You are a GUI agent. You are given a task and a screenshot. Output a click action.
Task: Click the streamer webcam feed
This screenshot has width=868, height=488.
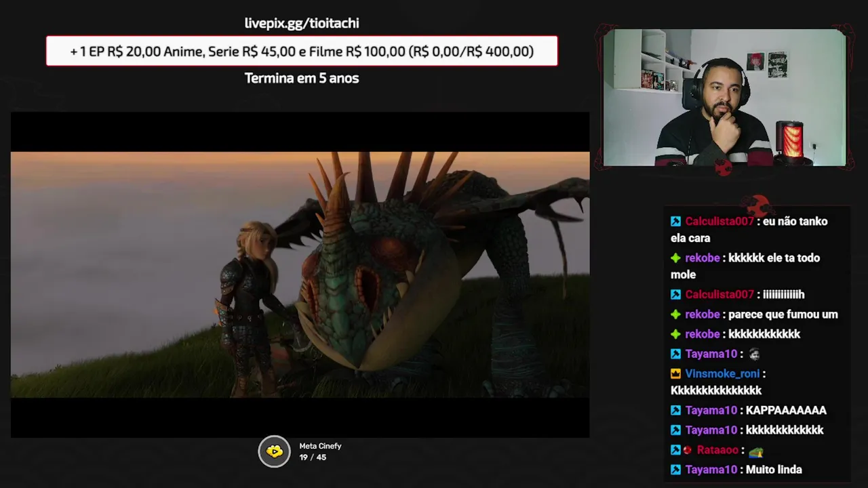(x=724, y=98)
